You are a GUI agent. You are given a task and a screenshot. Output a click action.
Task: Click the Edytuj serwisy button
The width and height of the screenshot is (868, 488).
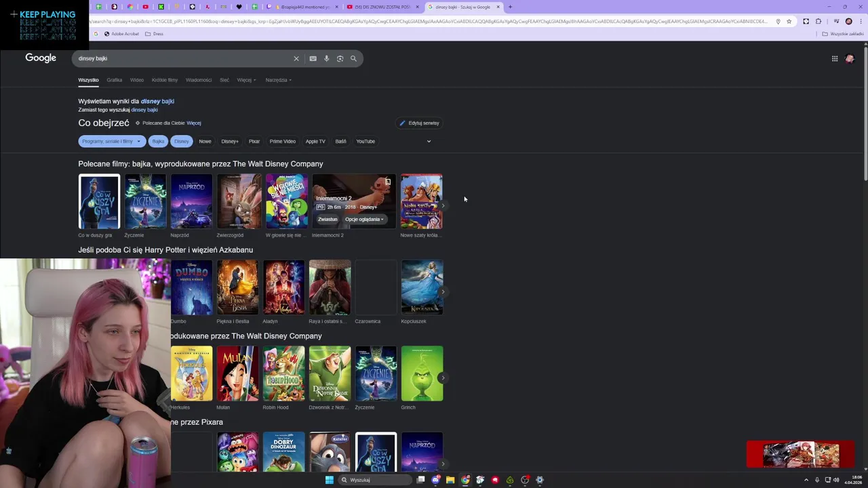[419, 123]
